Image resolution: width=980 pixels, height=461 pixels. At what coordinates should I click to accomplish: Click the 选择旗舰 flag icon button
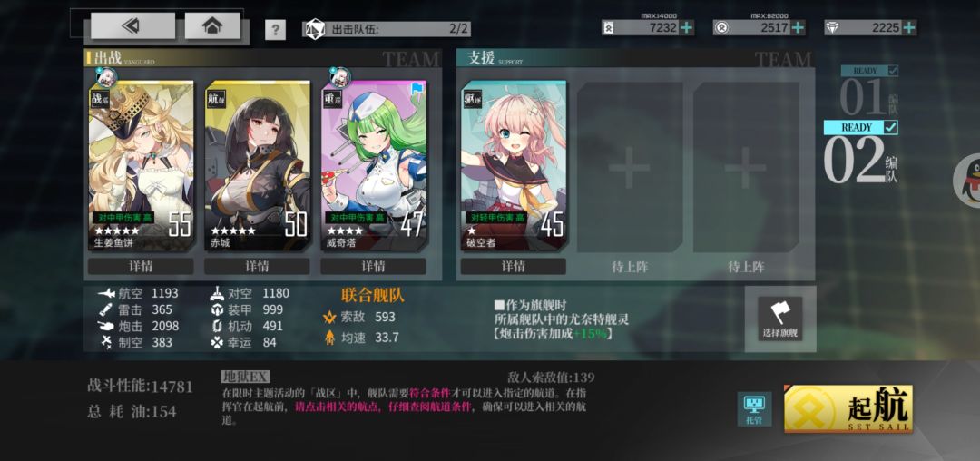click(x=779, y=319)
